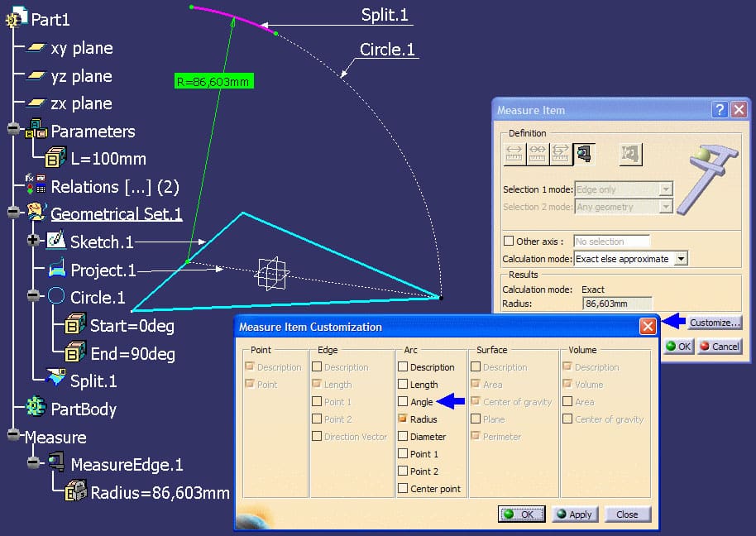
Task: Confirm Measure Item with OK
Action: tap(678, 346)
